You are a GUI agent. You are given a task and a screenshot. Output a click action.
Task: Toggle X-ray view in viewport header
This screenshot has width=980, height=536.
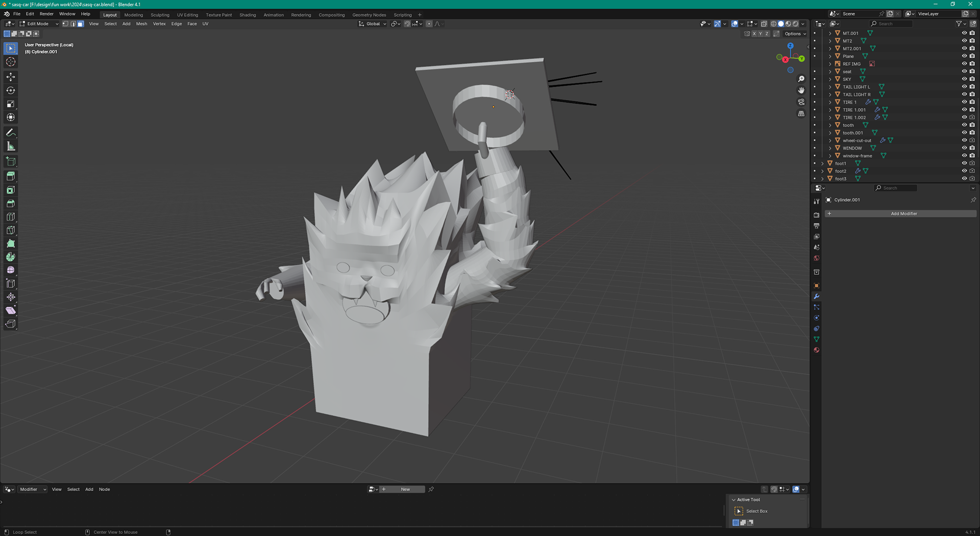pos(764,24)
